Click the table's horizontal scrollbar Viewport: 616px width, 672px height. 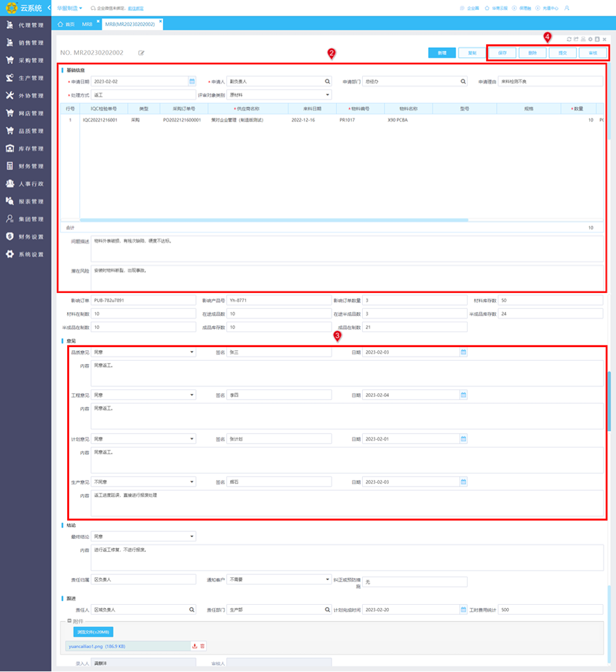[x=274, y=220]
